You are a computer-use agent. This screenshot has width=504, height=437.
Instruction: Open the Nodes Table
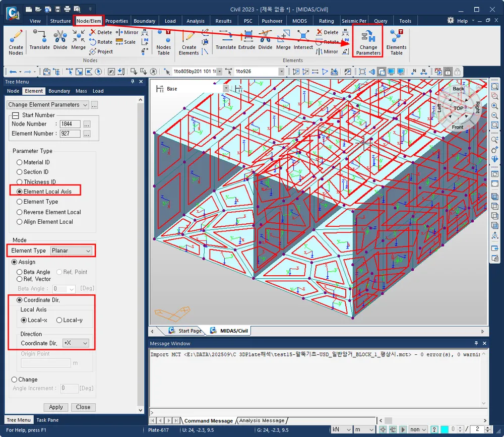tap(163, 42)
